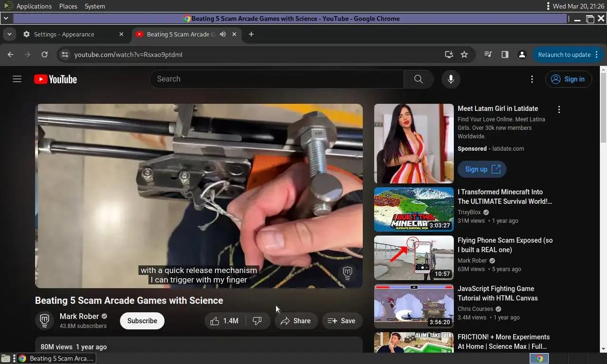This screenshot has height=364, width=607.
Task: Click the address bar URL
Action: [x=128, y=55]
